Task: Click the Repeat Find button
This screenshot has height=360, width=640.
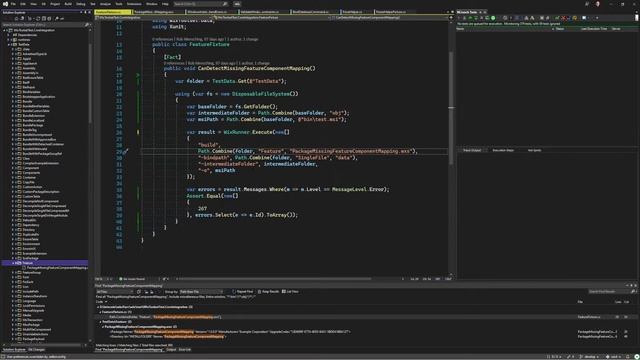Action: click(x=242, y=292)
